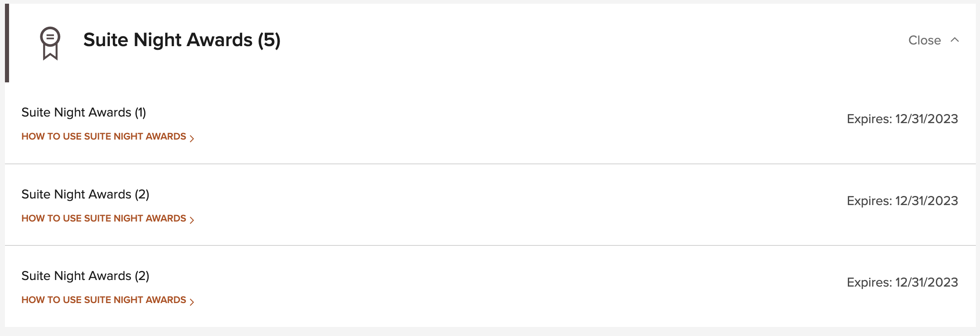Click the empty header area before the Close label
Viewport: 980px width, 336px height.
[x=593, y=40]
